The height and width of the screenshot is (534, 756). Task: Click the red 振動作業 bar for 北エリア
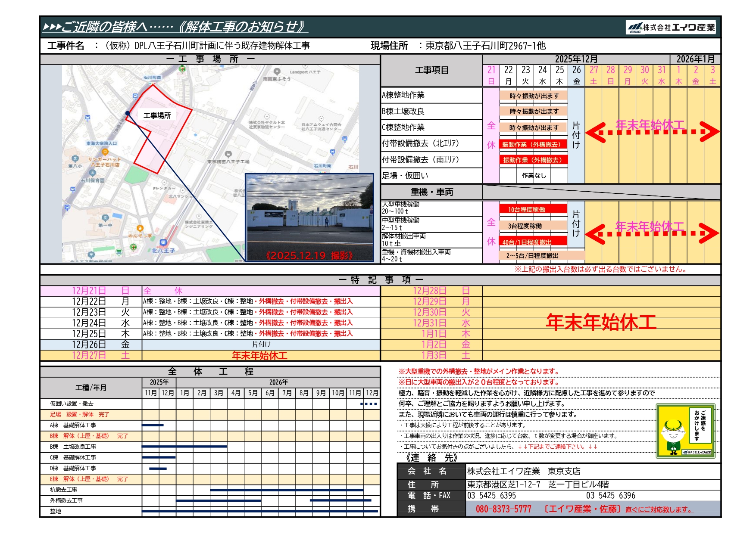pos(533,144)
